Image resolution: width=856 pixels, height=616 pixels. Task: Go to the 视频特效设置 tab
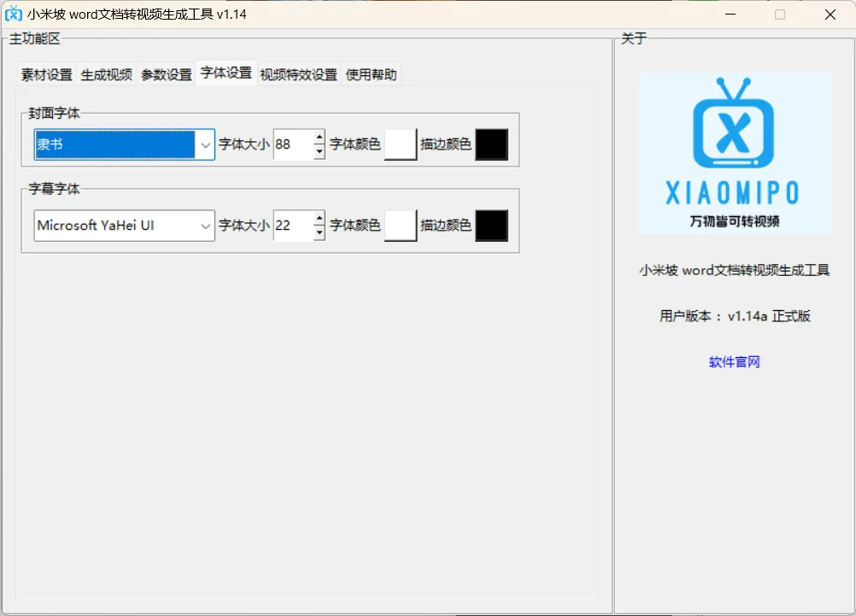point(299,75)
